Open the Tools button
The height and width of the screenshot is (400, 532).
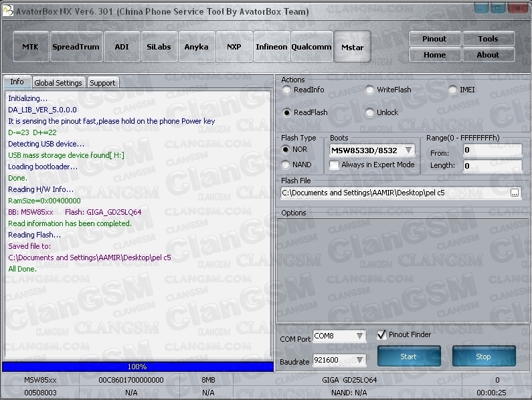[489, 39]
